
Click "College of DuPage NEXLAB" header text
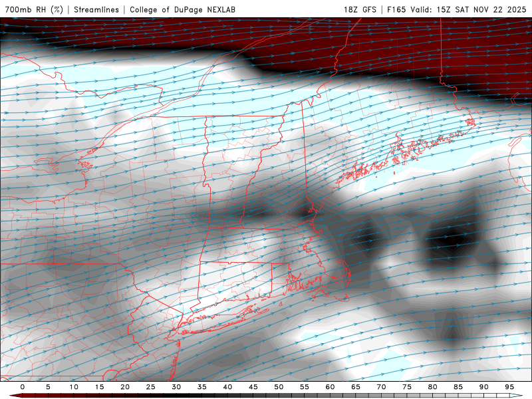tap(182, 9)
